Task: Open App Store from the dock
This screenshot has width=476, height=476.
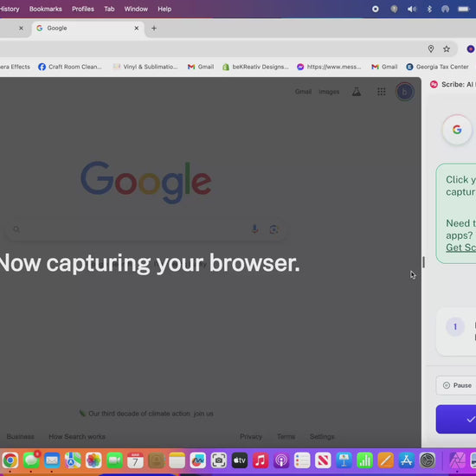Action: click(406, 460)
